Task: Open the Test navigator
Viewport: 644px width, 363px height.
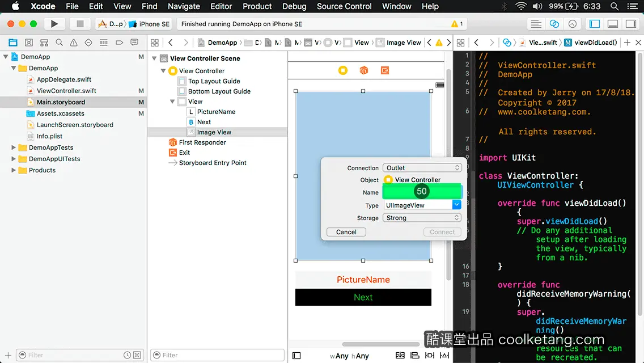Action: point(88,43)
